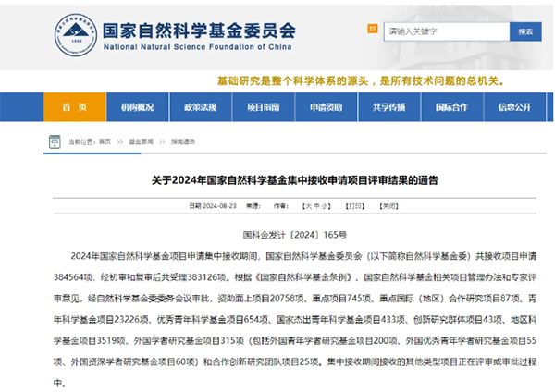This screenshot has width=555, height=392.
Task: Open the 项目指南 navigation menu
Action: (x=264, y=107)
